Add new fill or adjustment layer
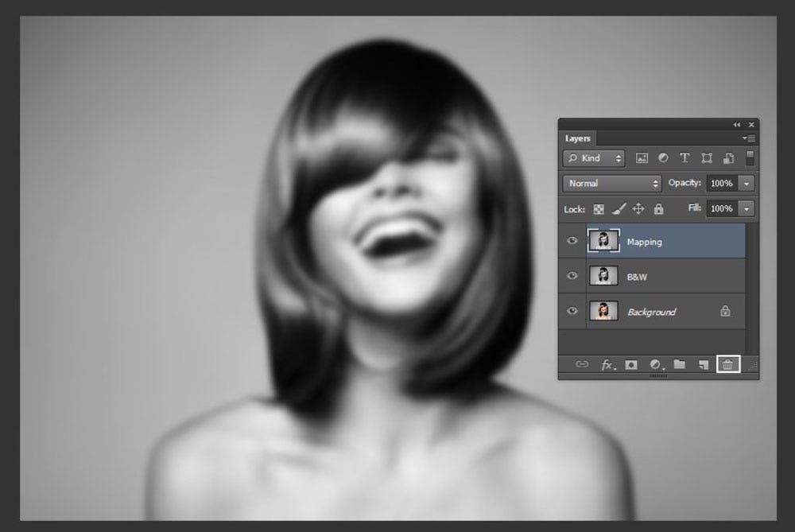 pos(656,364)
